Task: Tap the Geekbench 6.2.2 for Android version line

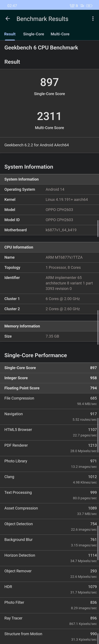Action: coord(37,145)
